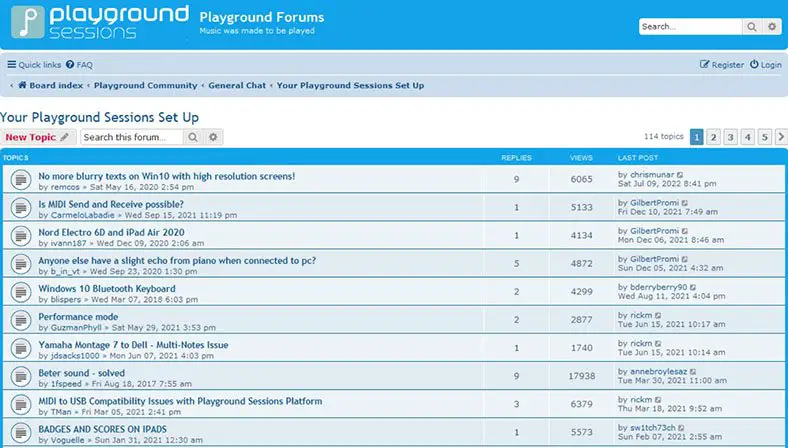788x448 pixels.
Task: Open topic BADGES AND SCORES ON IPADS
Action: 103,430
